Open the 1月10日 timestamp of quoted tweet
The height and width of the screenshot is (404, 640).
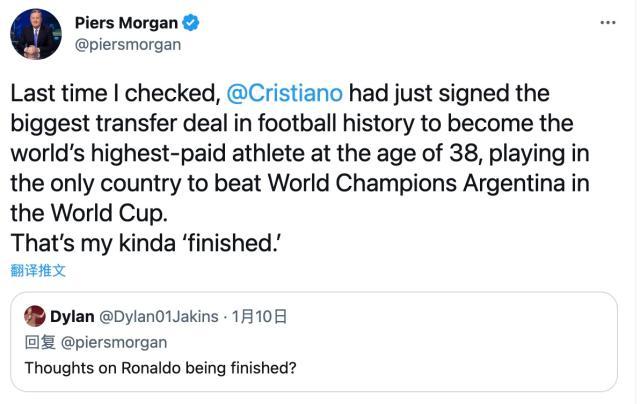tap(259, 317)
